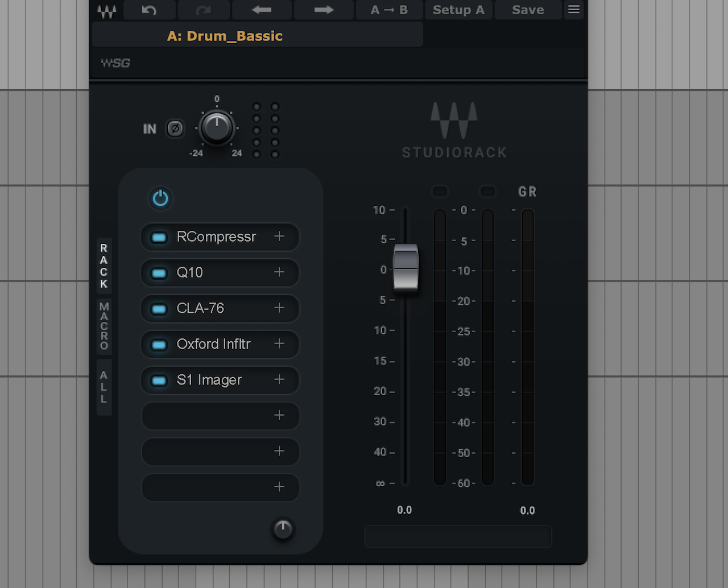Image resolution: width=728 pixels, height=588 pixels.
Task: Copy setup A to B
Action: 390,10
